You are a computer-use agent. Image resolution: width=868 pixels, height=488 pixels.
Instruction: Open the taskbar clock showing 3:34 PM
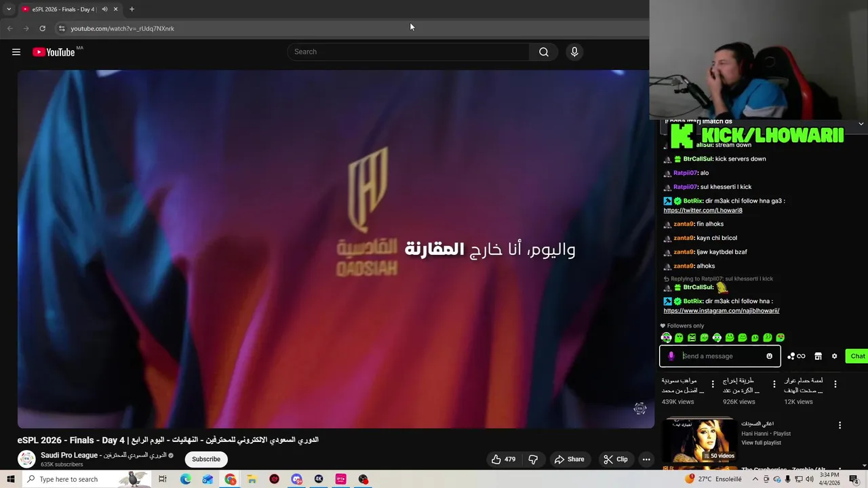coord(829,479)
